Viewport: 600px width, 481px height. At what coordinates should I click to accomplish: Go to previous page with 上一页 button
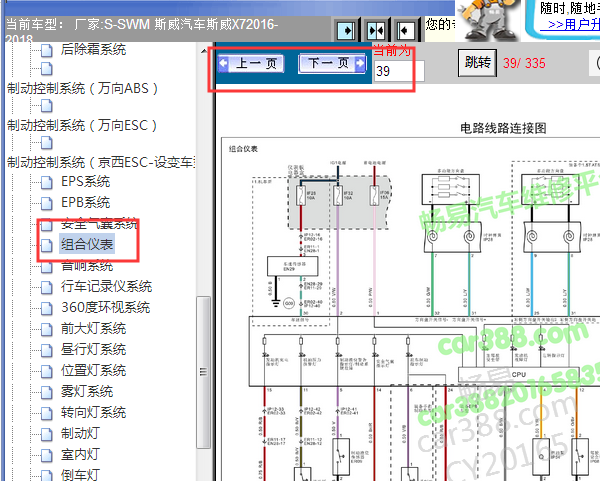click(x=251, y=63)
